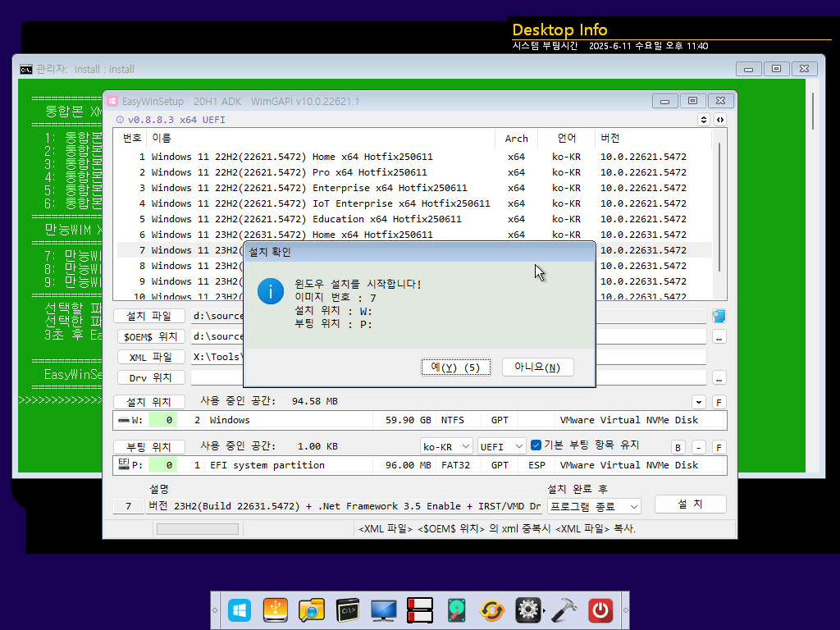Viewport: 840px width, 630px height.
Task: Click the EasyWinSetup title bar app icon
Action: pyautogui.click(x=112, y=101)
